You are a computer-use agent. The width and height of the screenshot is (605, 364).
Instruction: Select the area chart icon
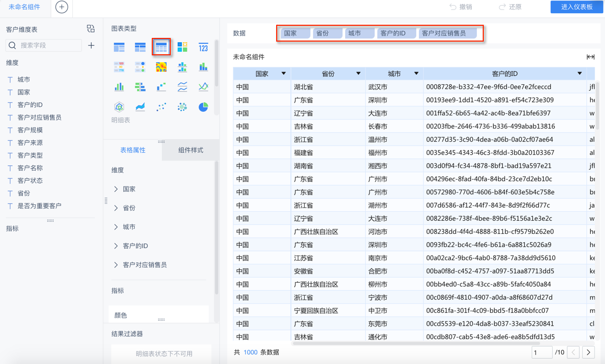coord(140,107)
